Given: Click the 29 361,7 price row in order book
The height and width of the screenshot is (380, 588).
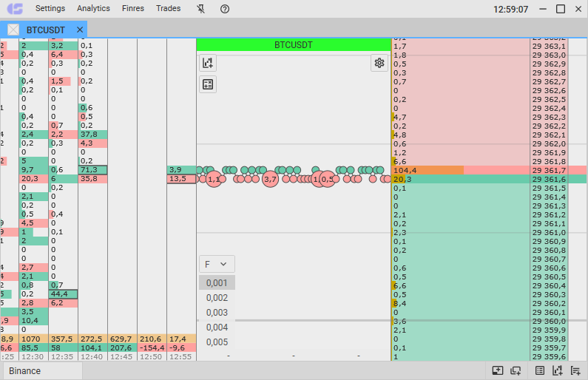Looking at the screenshot, I should 558,170.
